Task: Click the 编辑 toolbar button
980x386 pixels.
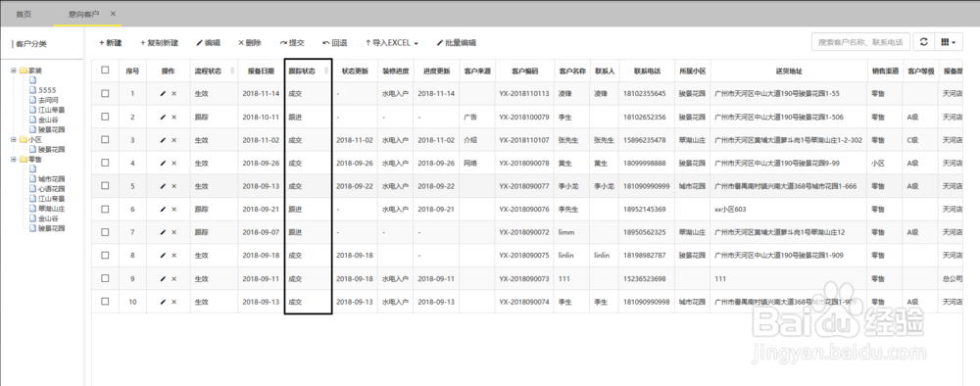Action: [208, 43]
